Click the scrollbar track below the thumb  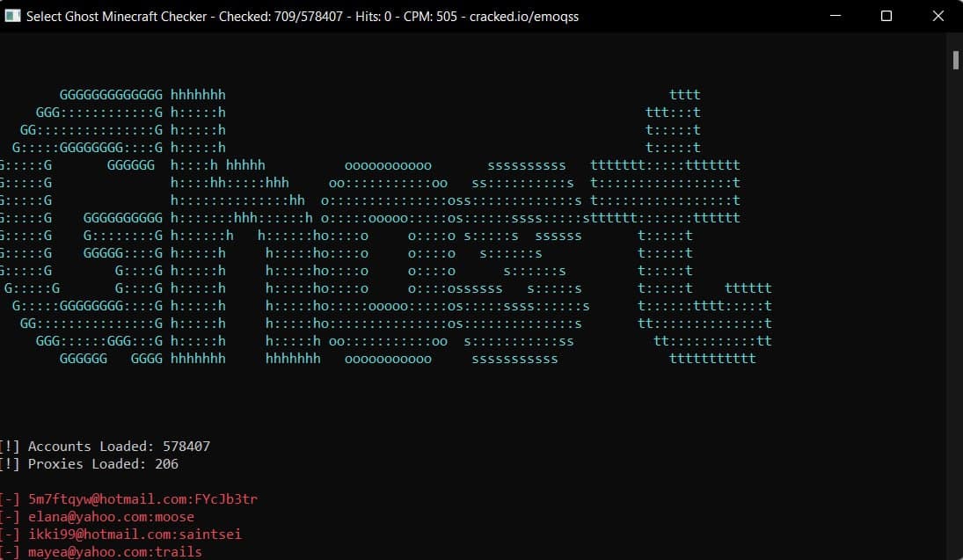956,308
